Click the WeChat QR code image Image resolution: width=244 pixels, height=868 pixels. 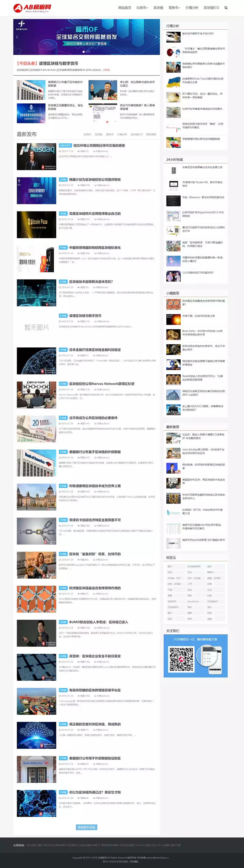tap(181, 658)
